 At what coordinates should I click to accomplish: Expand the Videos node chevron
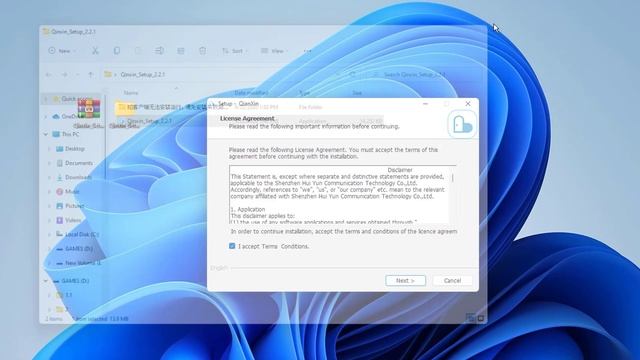(x=49, y=220)
